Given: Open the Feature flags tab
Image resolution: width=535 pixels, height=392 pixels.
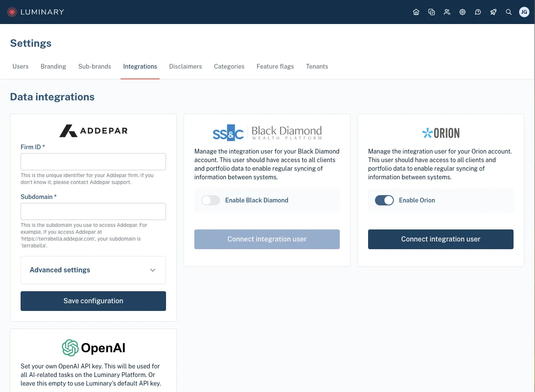Looking at the screenshot, I should point(275,66).
